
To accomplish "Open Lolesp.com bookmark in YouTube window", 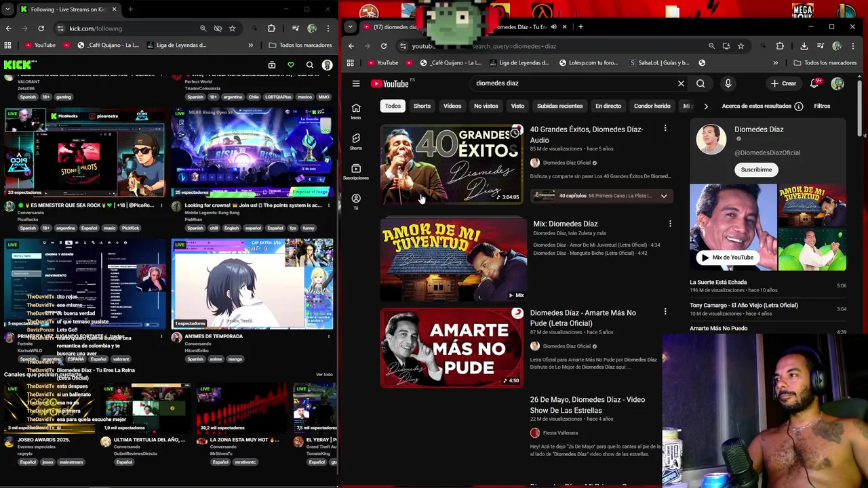I will [x=588, y=63].
